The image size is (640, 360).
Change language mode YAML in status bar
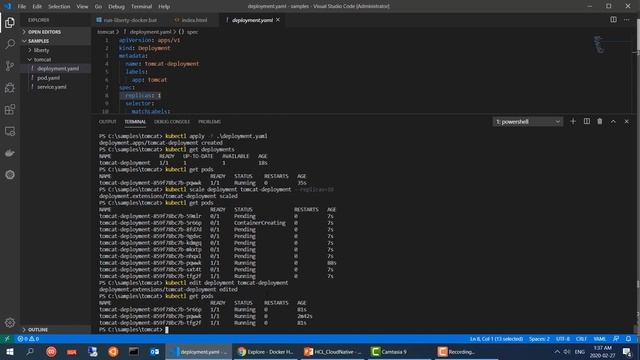coord(600,339)
